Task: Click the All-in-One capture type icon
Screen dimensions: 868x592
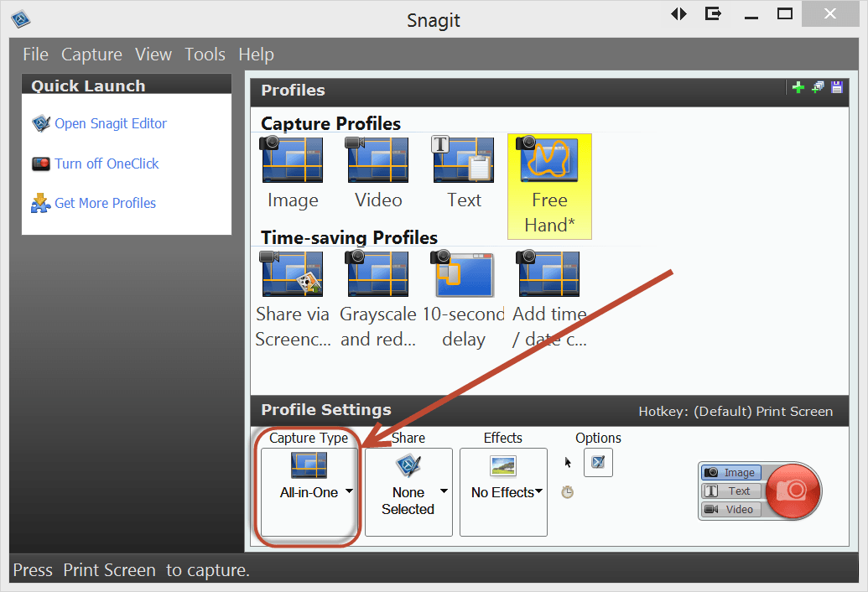Action: [x=309, y=465]
